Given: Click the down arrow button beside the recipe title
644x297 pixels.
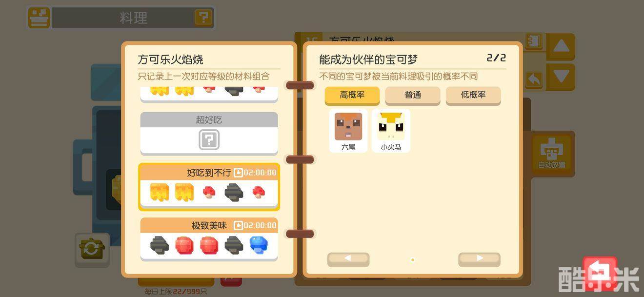Looking at the screenshot, I should coord(561,77).
